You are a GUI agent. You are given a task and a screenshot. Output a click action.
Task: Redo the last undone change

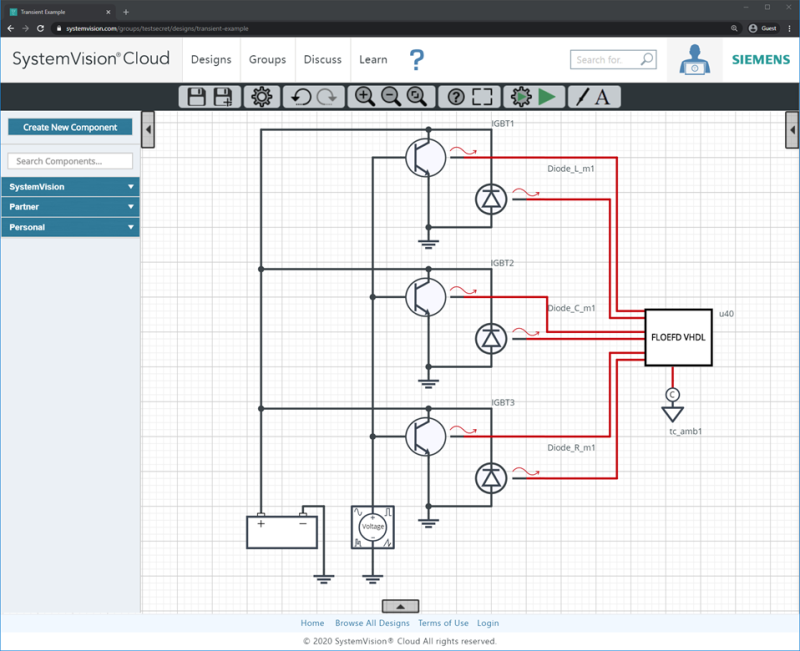[x=327, y=97]
